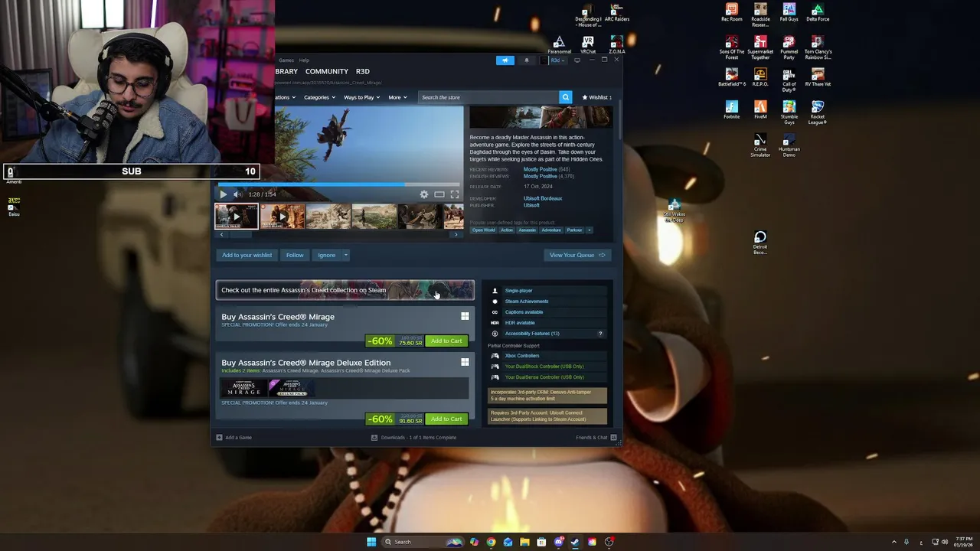
Task: Open Sons Of The Forest desktop icon
Action: point(732,47)
